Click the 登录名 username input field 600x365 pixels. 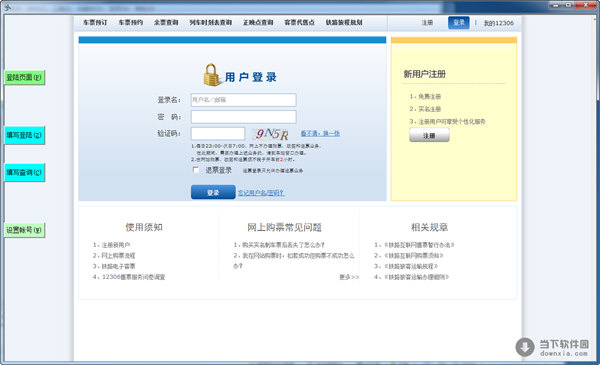pyautogui.click(x=244, y=100)
